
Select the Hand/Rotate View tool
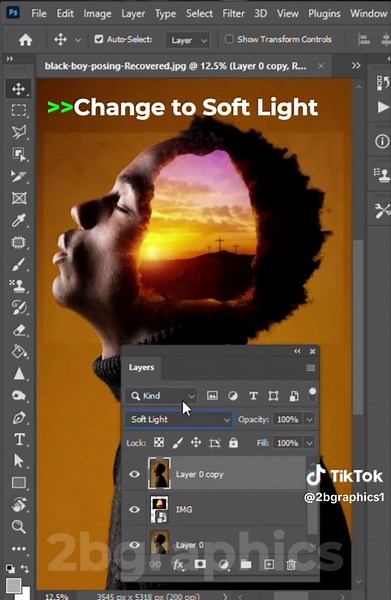(18, 505)
